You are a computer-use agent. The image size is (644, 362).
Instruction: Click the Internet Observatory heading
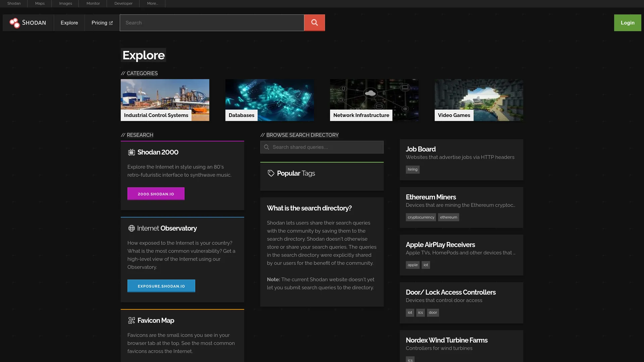point(167,228)
